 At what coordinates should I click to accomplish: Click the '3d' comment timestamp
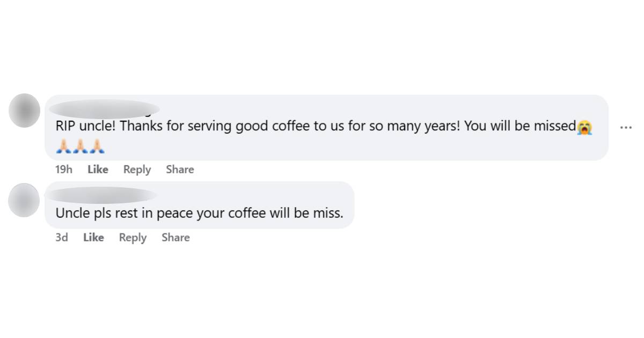[x=62, y=238]
